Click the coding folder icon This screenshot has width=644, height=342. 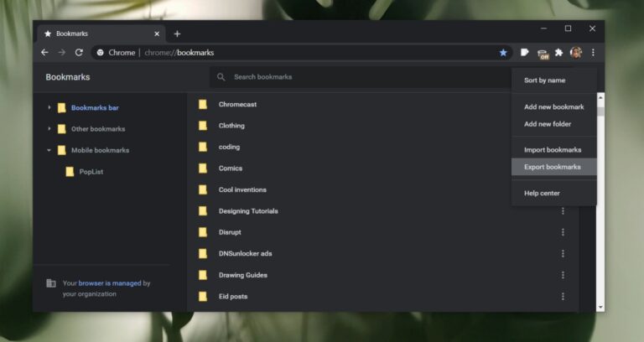coord(203,147)
